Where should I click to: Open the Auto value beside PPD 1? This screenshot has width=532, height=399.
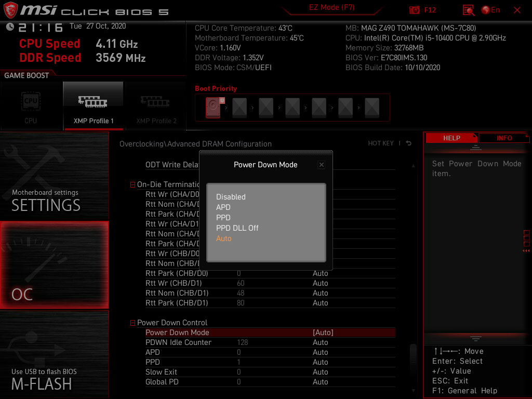tap(320, 362)
